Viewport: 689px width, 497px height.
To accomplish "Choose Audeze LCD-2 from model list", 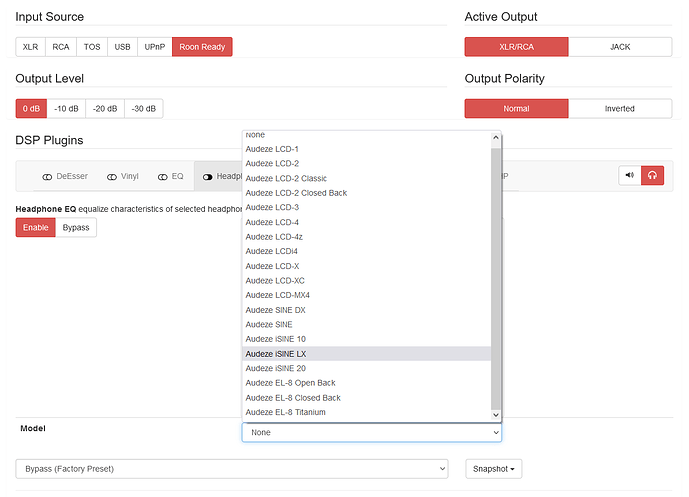I will click(x=366, y=163).
